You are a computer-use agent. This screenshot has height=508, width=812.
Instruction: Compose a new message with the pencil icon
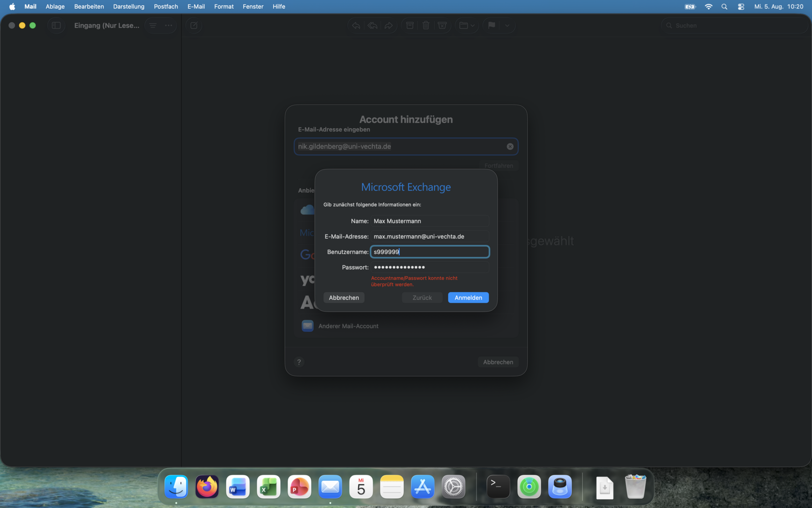coord(194,26)
